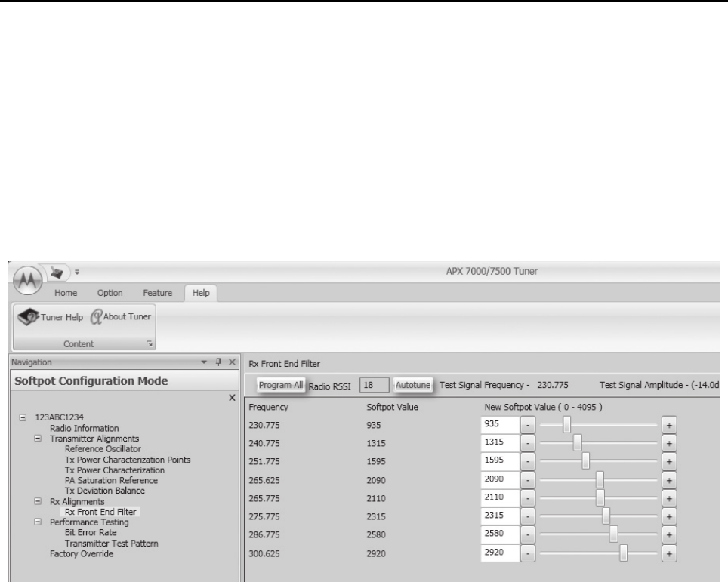Decrease the softpot value for 265.625

coord(527,480)
